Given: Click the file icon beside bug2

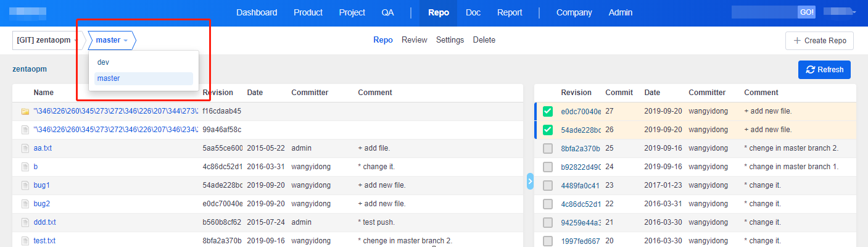Looking at the screenshot, I should pos(25,204).
